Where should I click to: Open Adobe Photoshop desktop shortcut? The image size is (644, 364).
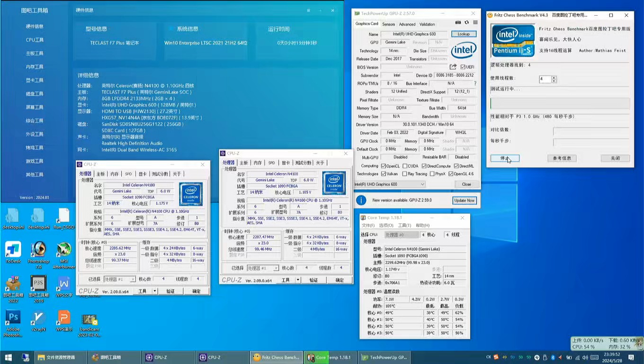13,323
